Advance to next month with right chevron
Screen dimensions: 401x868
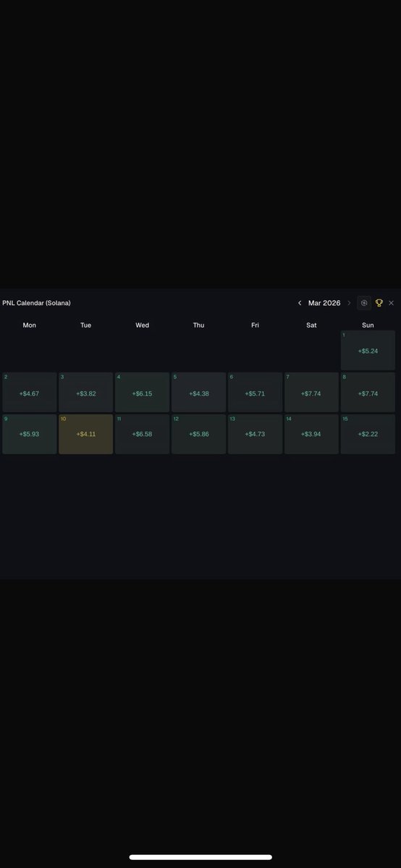(349, 303)
